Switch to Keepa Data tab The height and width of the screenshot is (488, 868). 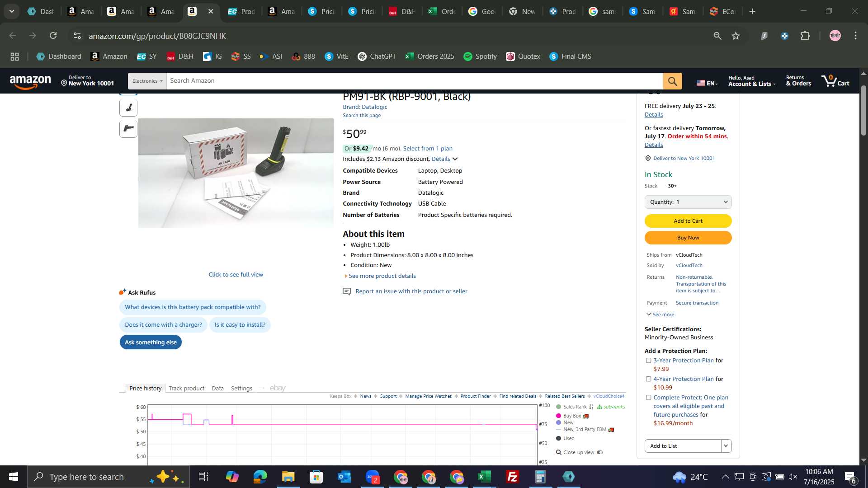[x=217, y=388]
